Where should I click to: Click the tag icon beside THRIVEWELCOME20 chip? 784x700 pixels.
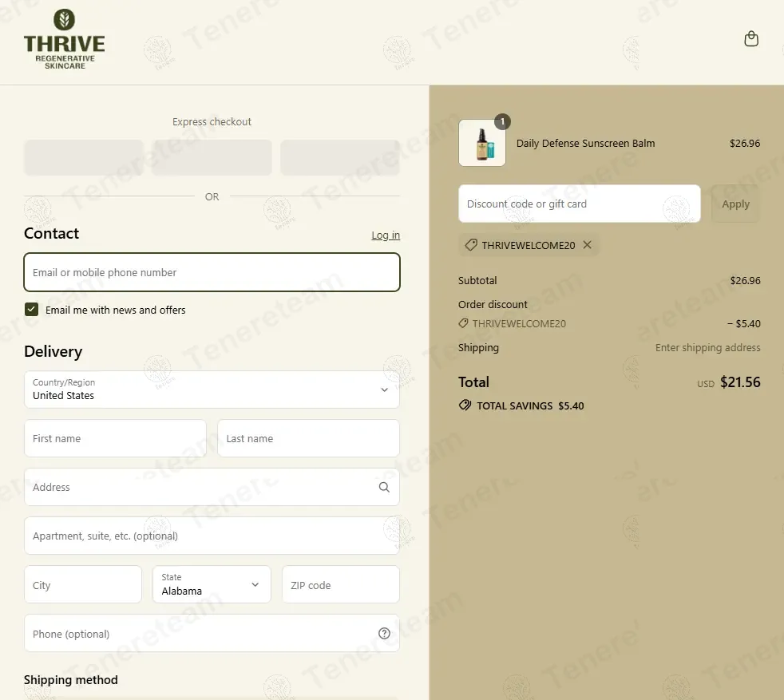pyautogui.click(x=471, y=245)
